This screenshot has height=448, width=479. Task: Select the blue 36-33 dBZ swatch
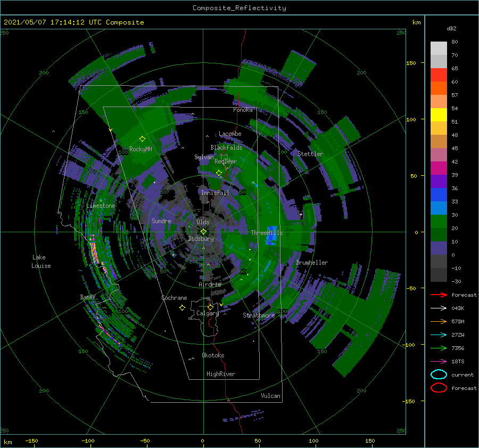pos(439,195)
